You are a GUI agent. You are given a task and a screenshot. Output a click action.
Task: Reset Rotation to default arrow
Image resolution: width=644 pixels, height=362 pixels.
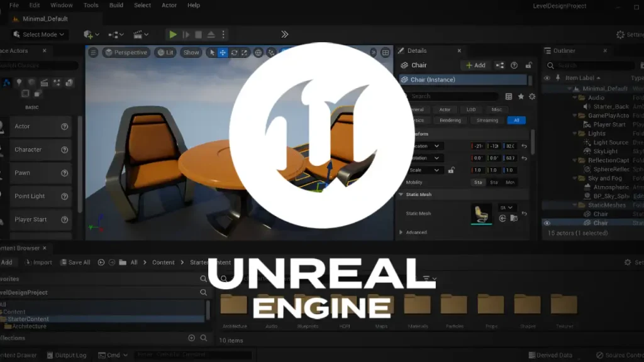[524, 158]
